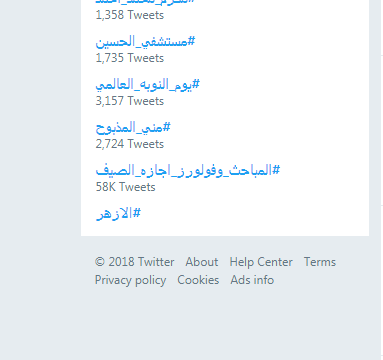Click empty trends panel area beside #الازهر

253,213
